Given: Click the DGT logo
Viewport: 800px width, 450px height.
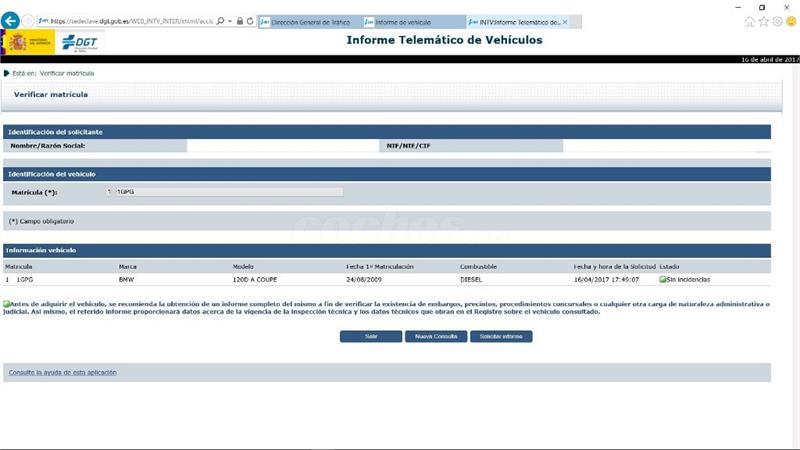Looking at the screenshot, I should click(x=80, y=41).
